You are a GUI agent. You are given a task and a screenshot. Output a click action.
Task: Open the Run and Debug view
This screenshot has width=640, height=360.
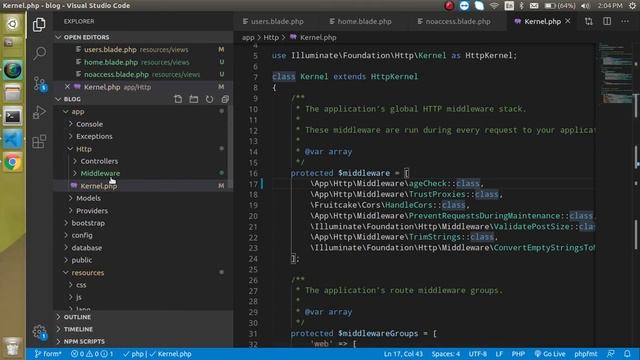39,112
